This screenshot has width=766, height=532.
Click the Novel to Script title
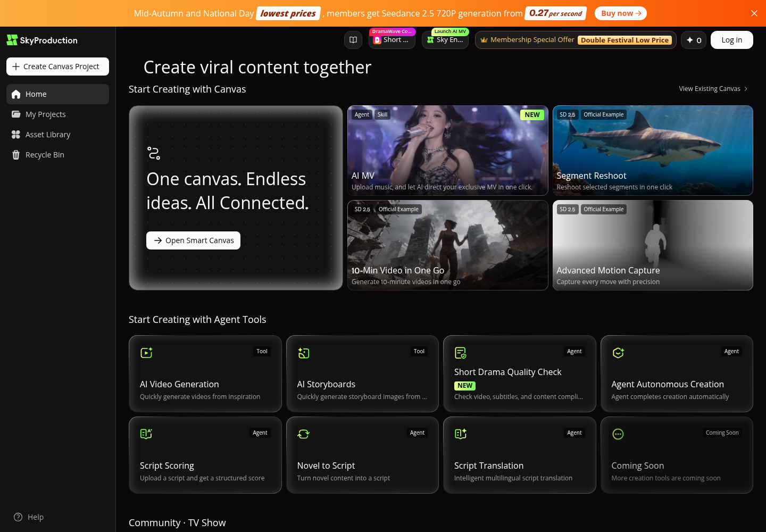(x=326, y=465)
